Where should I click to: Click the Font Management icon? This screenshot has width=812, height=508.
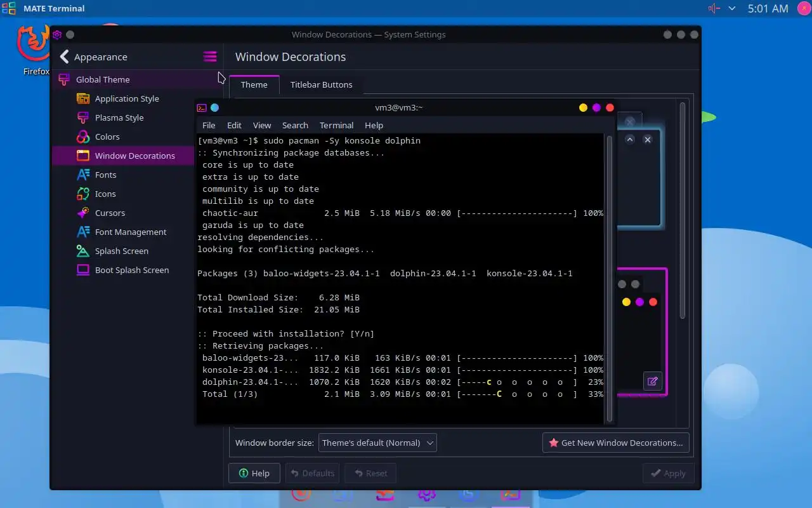pos(83,232)
